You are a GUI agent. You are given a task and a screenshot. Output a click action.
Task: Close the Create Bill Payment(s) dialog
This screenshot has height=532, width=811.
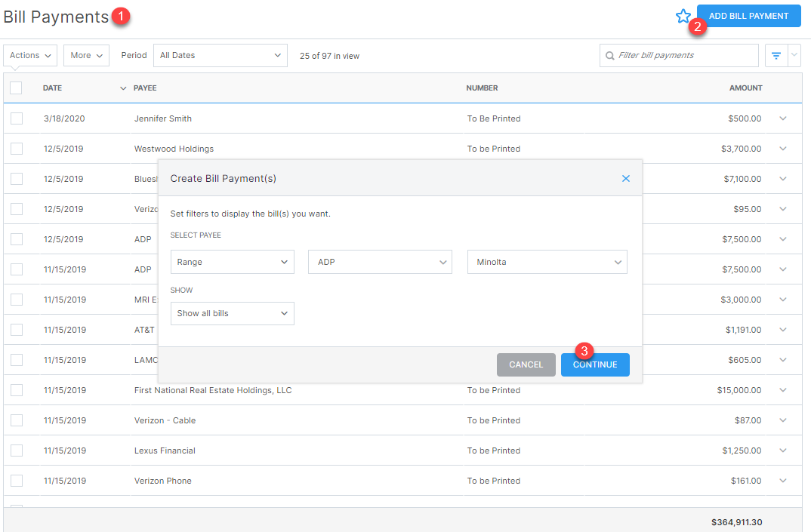click(x=626, y=178)
